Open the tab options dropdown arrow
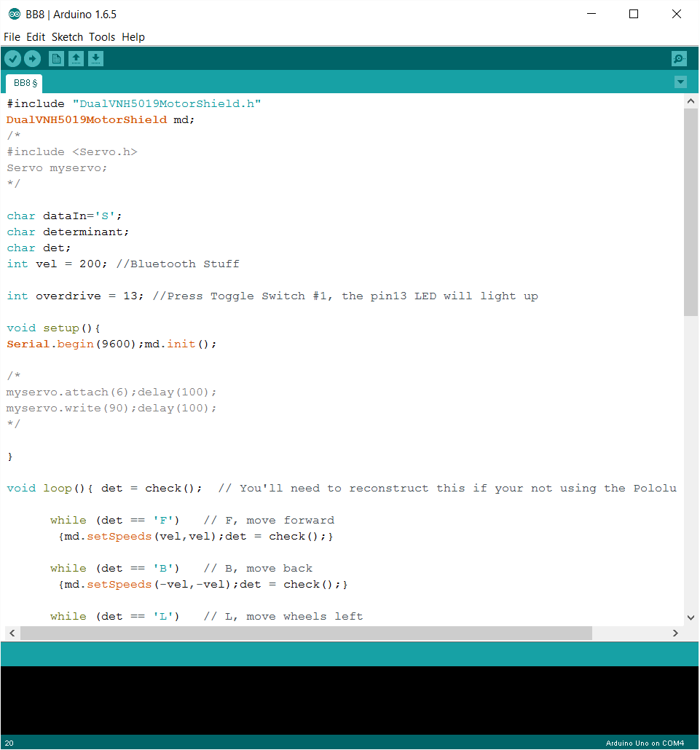Image resolution: width=700 pixels, height=750 pixels. 680,82
